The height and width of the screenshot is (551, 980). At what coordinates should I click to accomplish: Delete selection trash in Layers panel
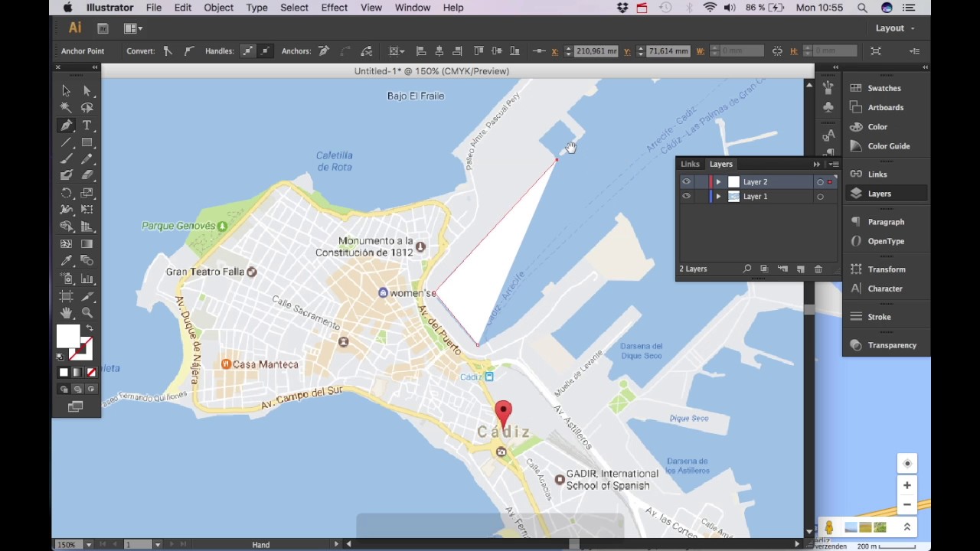(818, 269)
